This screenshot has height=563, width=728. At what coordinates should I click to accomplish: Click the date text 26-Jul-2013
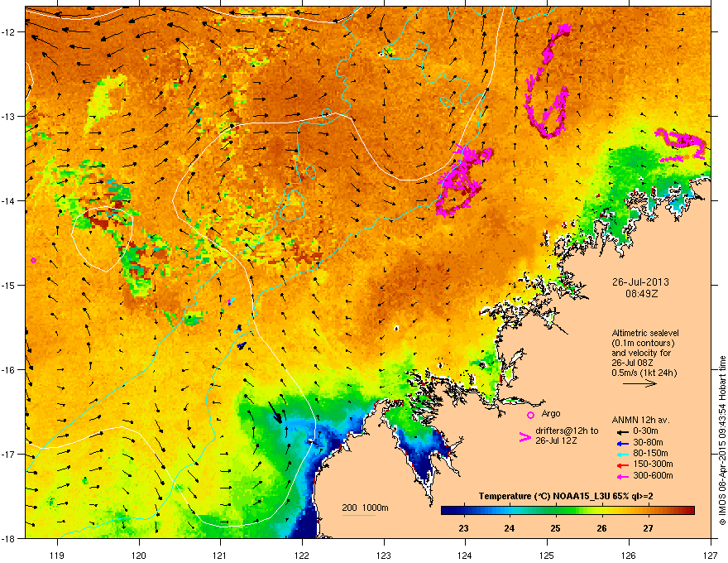(x=640, y=282)
